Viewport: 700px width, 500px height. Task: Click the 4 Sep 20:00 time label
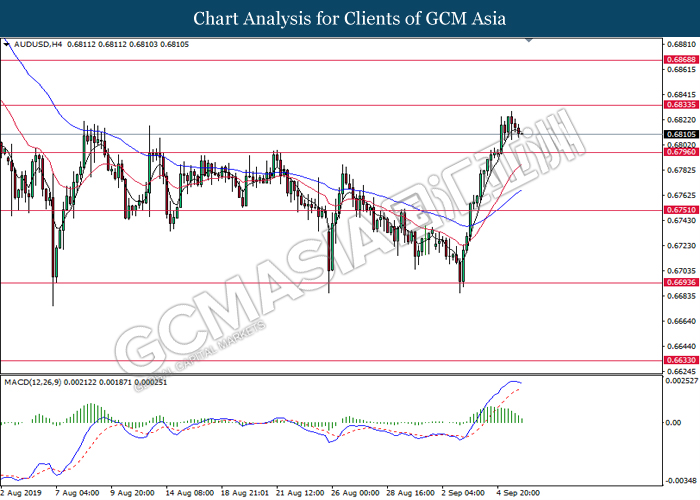[518, 493]
